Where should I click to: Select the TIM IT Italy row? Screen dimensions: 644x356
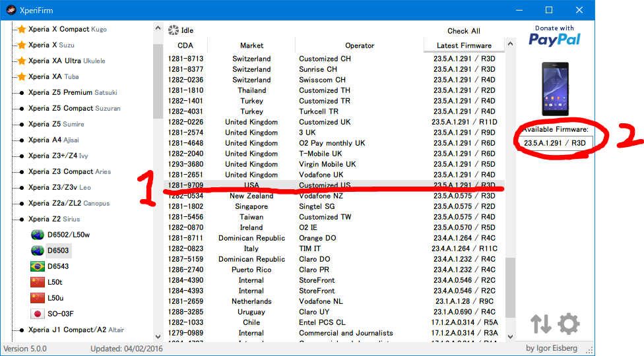coord(334,249)
